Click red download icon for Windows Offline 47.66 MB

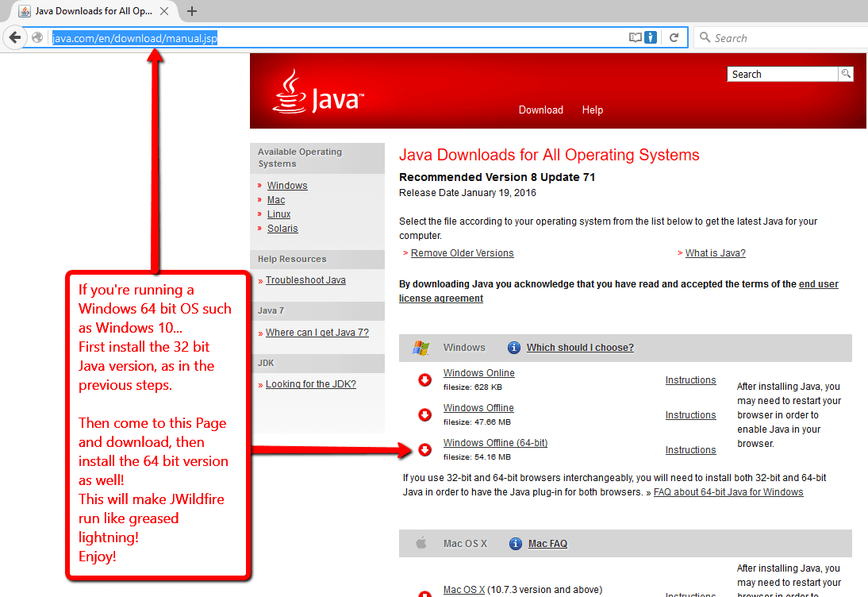pos(424,414)
